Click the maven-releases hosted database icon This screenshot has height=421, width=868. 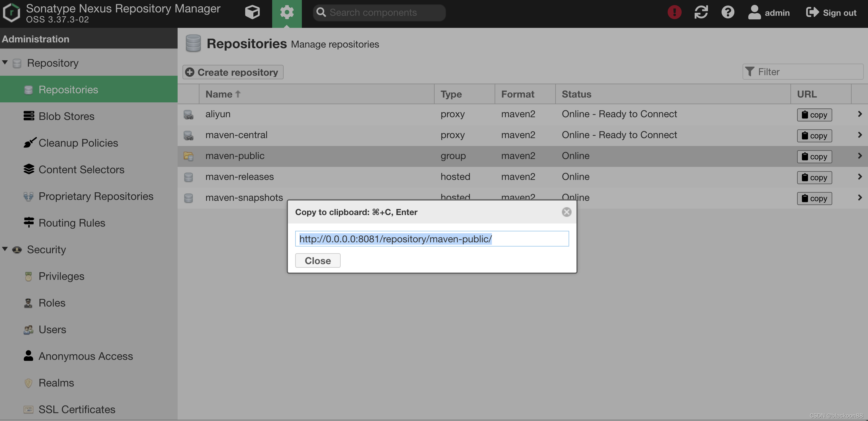188,177
